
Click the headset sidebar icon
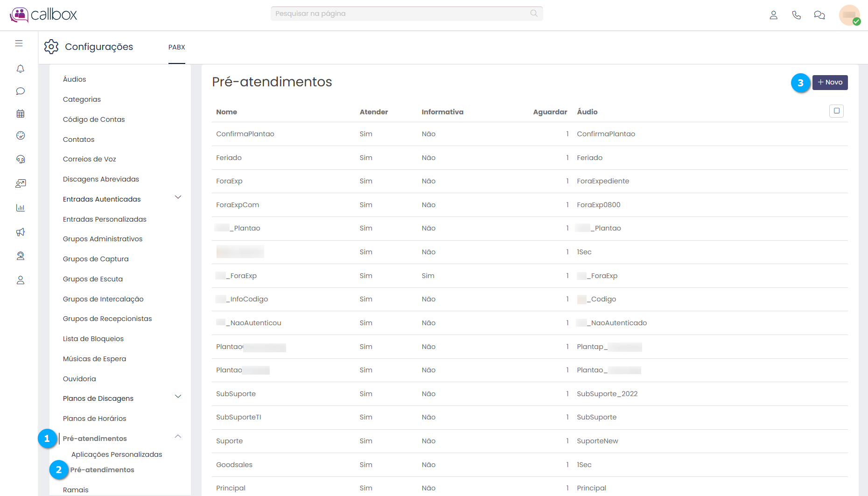click(x=20, y=159)
